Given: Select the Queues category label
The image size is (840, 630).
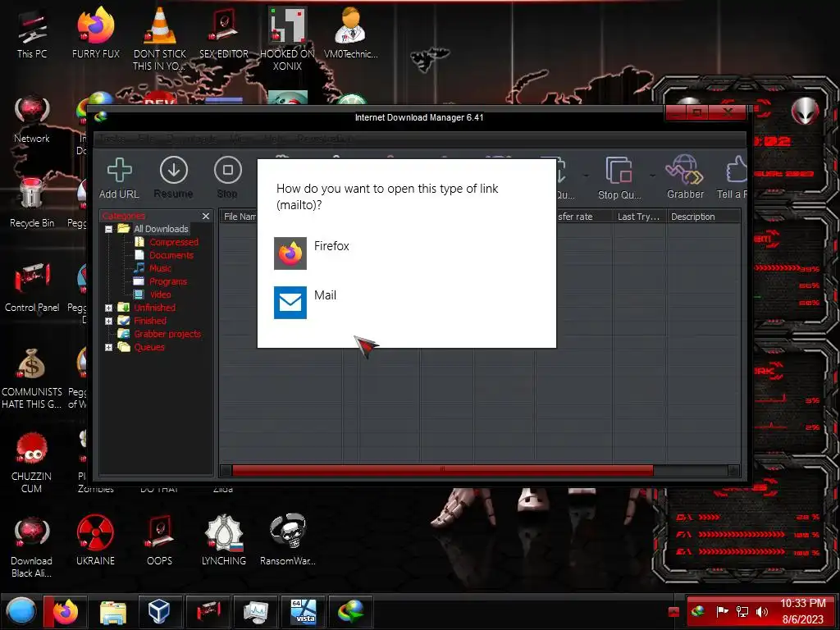Looking at the screenshot, I should tap(149, 347).
